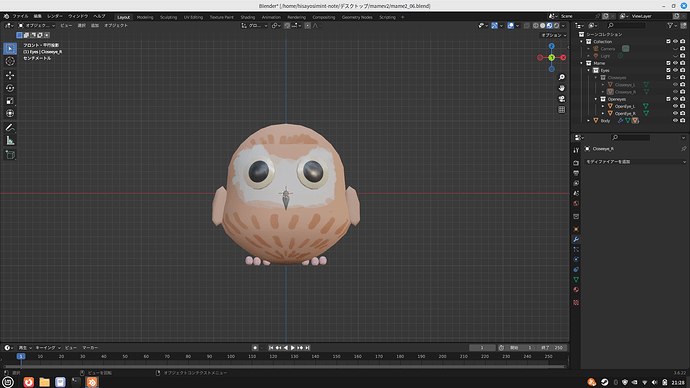The height and width of the screenshot is (388, 690).
Task: Toggle camera view icon in viewport
Action: click(562, 99)
